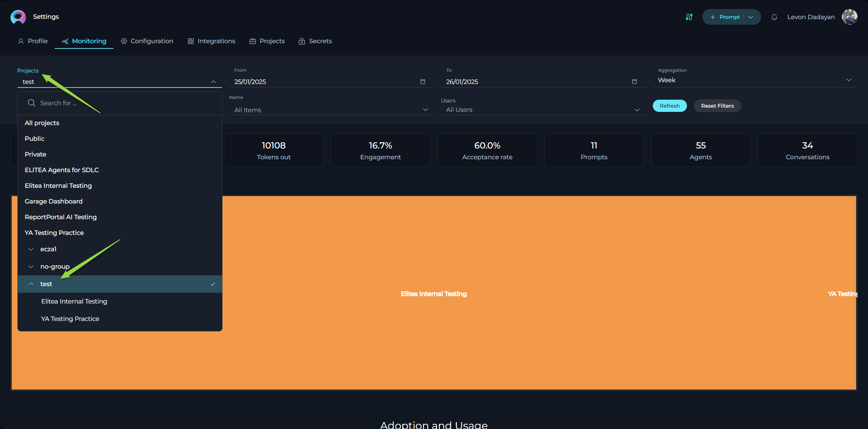Click the Name All Items dropdown

(329, 110)
